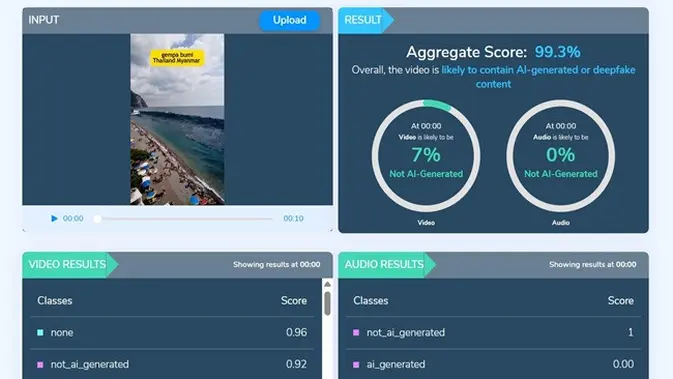Select the RESULT tab header

point(364,20)
